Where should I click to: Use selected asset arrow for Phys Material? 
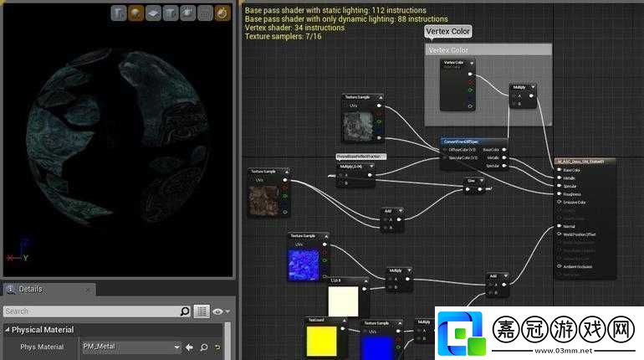click(x=189, y=347)
